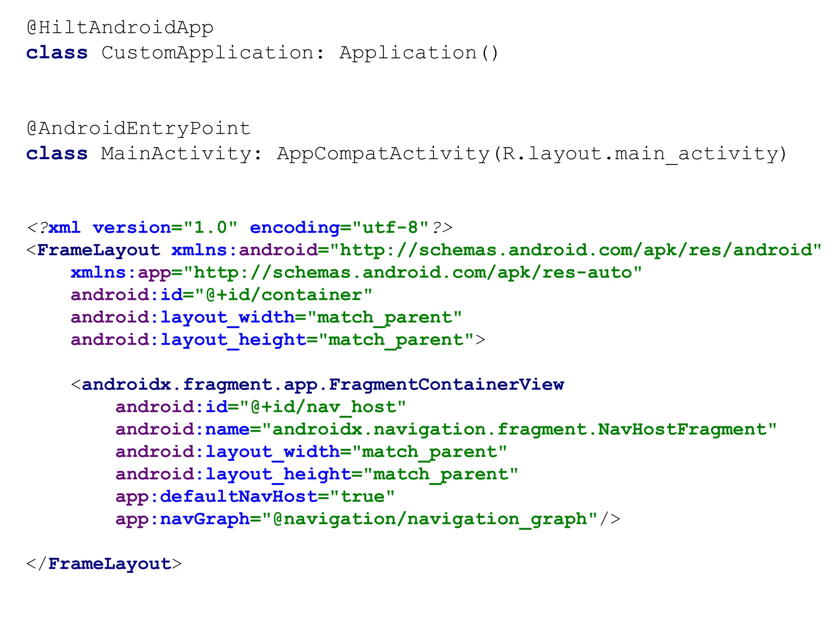Click the xml version="1.0" declaration
Screen dimensions: 840x630
click(x=143, y=228)
